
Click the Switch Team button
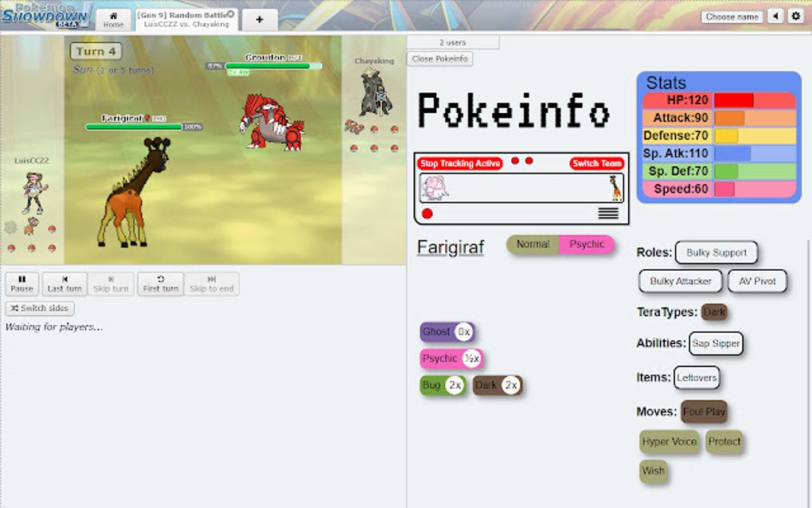[597, 163]
